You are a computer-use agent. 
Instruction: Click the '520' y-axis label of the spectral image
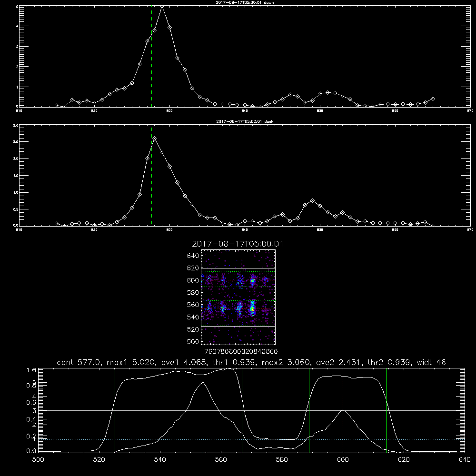coord(193,329)
